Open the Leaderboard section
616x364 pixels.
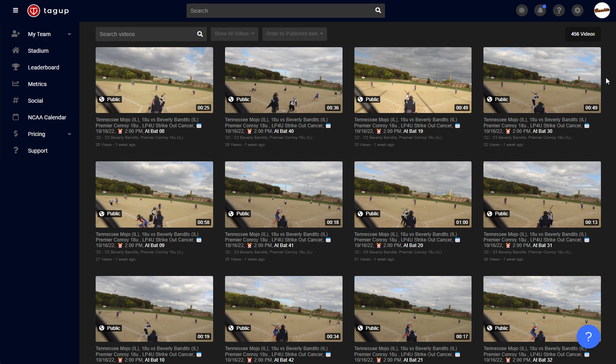[x=43, y=67]
